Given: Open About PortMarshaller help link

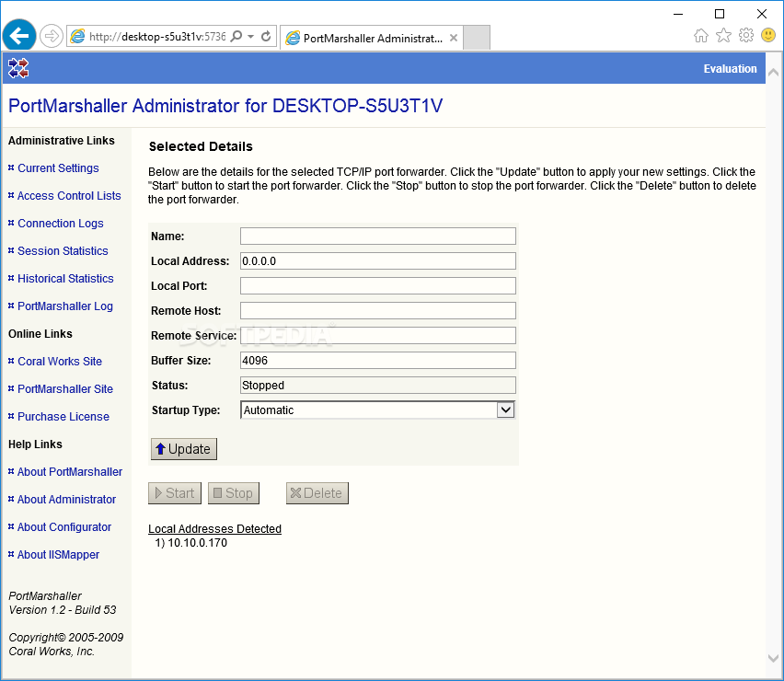Looking at the screenshot, I should tap(70, 472).
